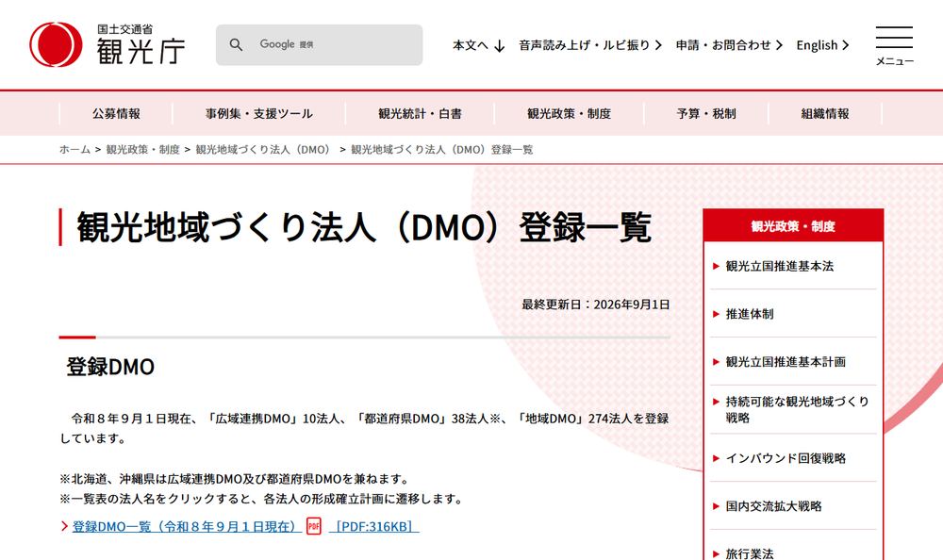Open 推進体制 in sidebar
This screenshot has height=560, width=943.
coord(750,314)
